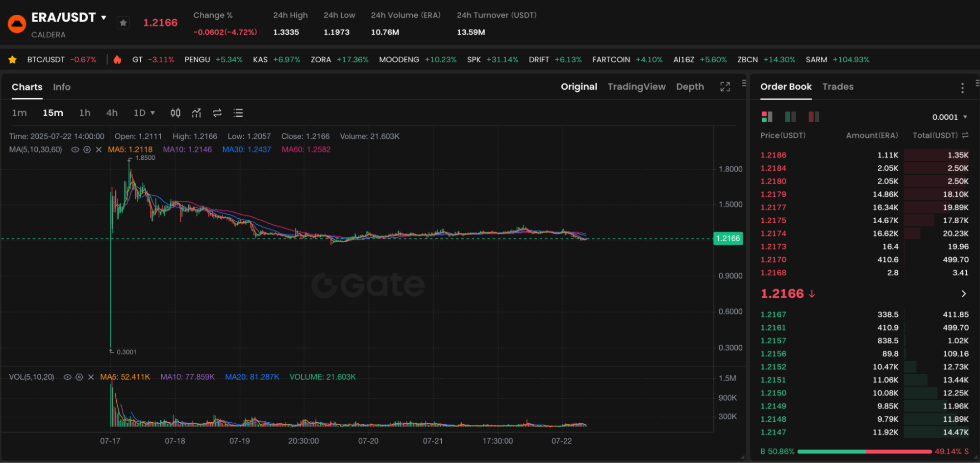Select the 1m timeframe

coord(19,113)
